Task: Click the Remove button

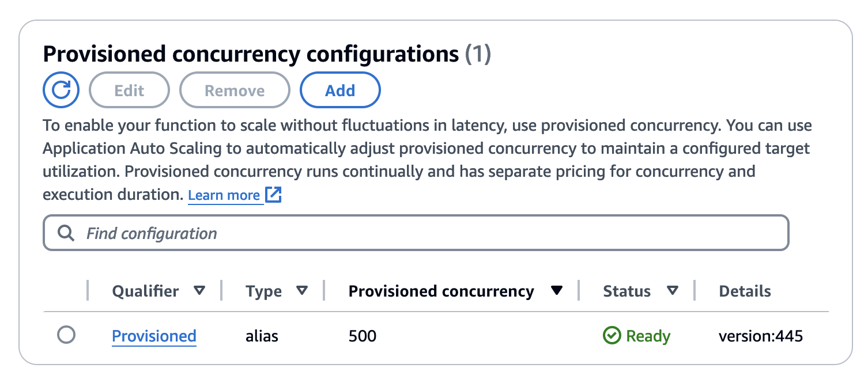Action: tap(235, 90)
